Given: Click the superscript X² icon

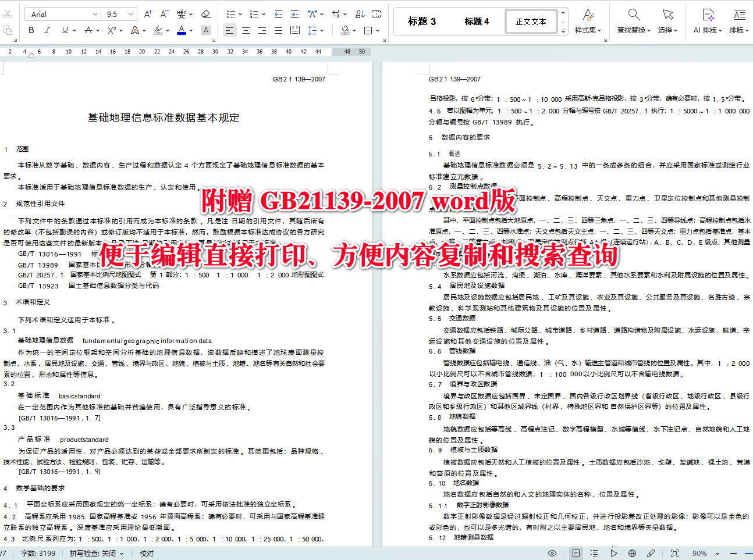Looking at the screenshot, I should (112, 30).
